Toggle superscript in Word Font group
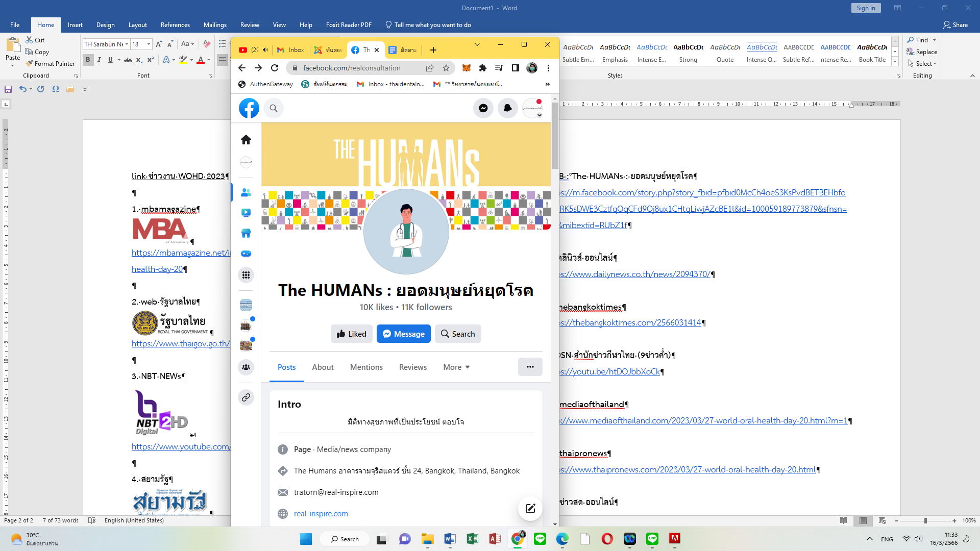Viewport: 980px width, 551px height. point(151,60)
